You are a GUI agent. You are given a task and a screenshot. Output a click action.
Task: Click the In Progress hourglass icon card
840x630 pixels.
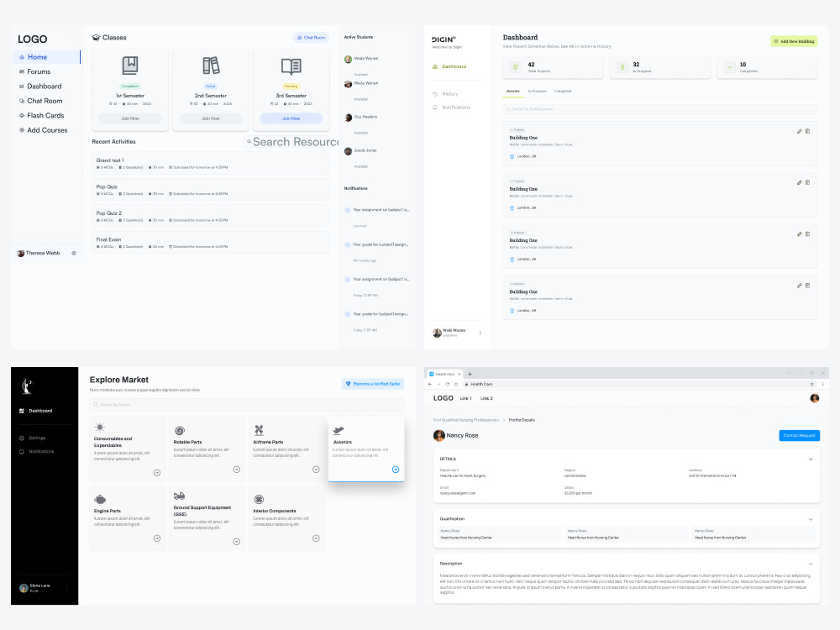coord(622,67)
